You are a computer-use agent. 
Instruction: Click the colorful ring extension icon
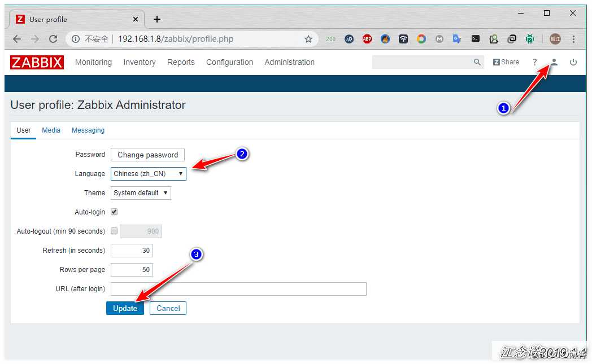[421, 39]
